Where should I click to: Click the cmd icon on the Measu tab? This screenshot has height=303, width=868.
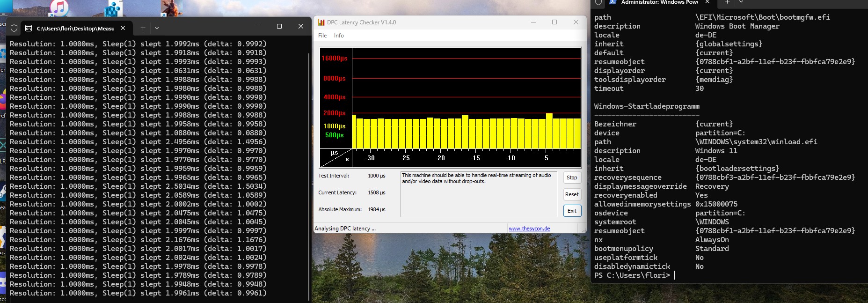pos(29,28)
